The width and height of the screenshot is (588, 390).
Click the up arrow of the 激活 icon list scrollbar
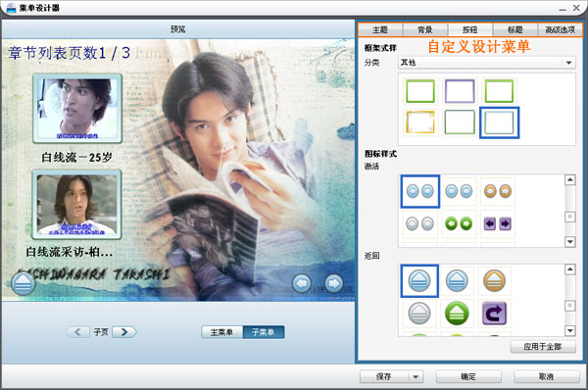[570, 180]
